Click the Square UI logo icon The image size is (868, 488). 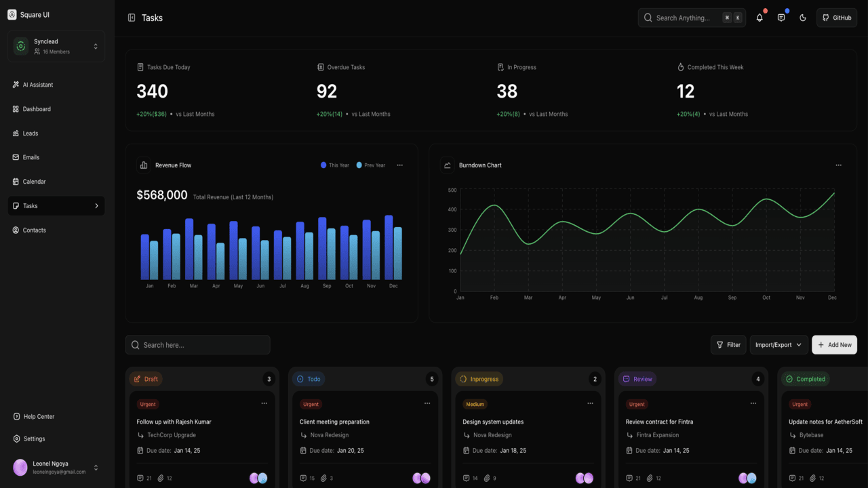click(x=12, y=15)
